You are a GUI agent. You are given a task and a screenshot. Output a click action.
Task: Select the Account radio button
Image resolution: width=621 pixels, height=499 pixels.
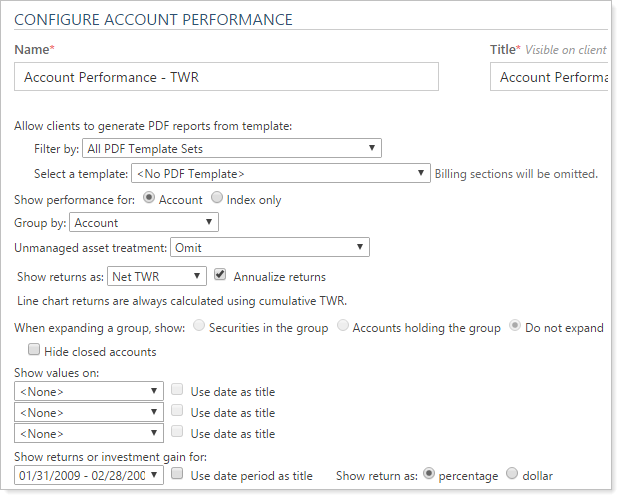[149, 198]
